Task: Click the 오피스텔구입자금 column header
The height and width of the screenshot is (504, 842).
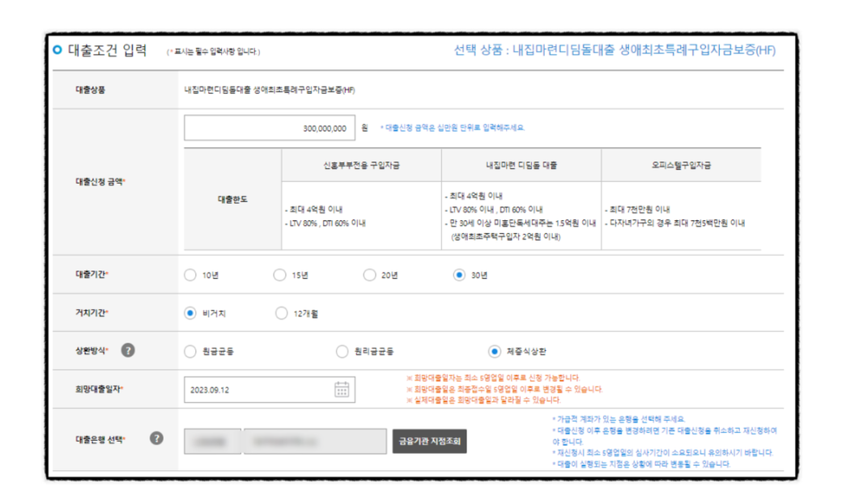Action: point(681,165)
